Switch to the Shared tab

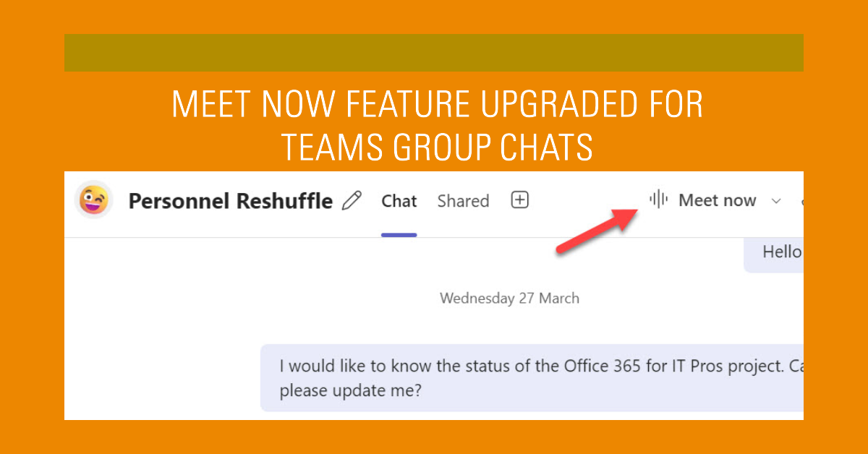(463, 201)
